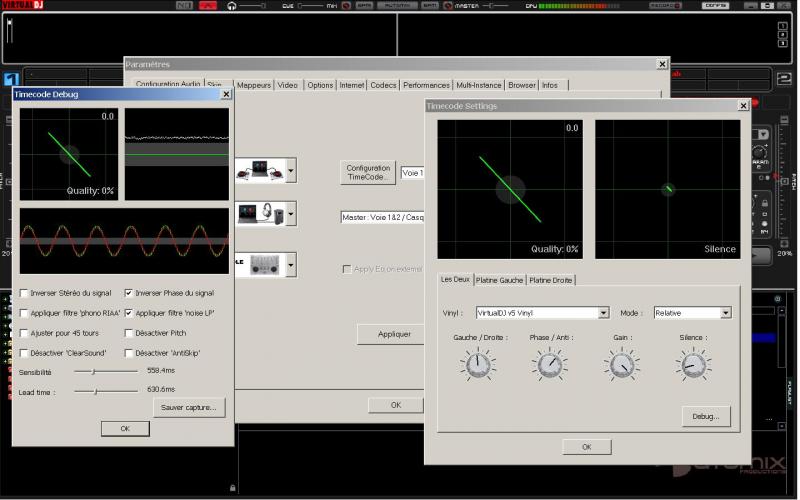Image resolution: width=800 pixels, height=500 pixels.
Task: Expand the Mode dropdown set to Relative
Action: click(725, 313)
